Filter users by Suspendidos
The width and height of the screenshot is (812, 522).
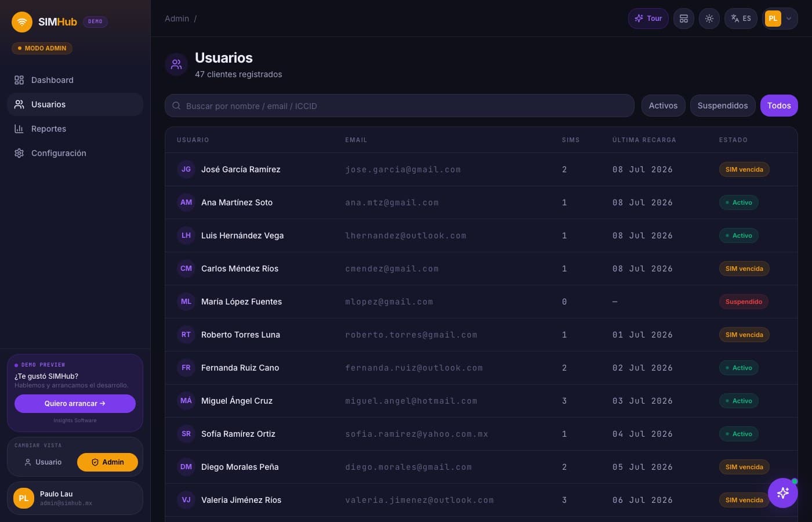(x=723, y=106)
